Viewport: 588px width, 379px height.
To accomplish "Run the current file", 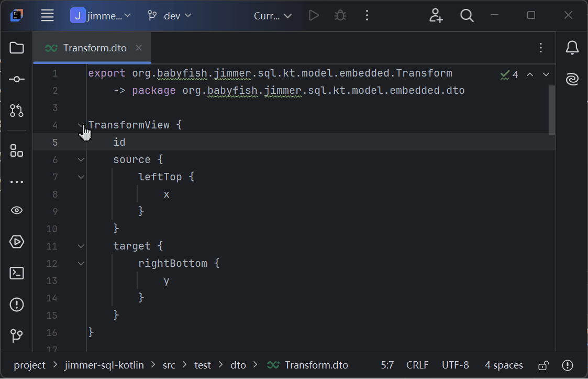I will 314,15.
